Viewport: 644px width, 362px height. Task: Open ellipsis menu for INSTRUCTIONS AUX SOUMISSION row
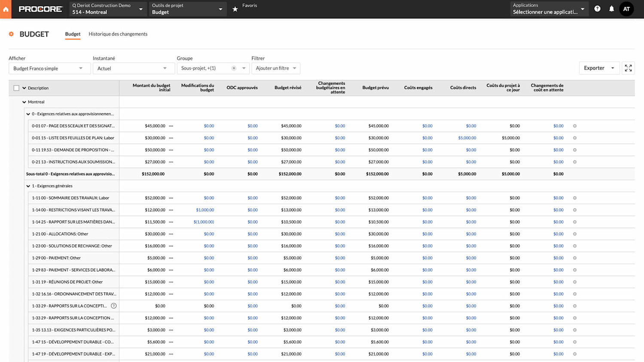(x=171, y=162)
